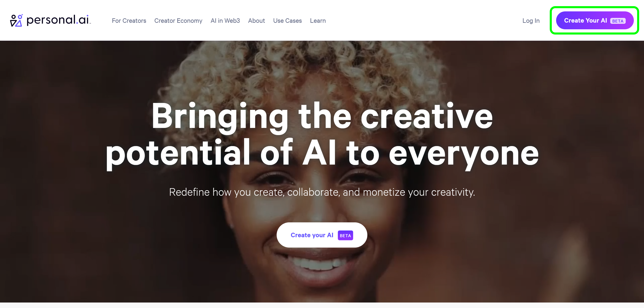Viewport: 644px width, 308px height.
Task: Expand the Use Cases nav item
Action: click(287, 21)
